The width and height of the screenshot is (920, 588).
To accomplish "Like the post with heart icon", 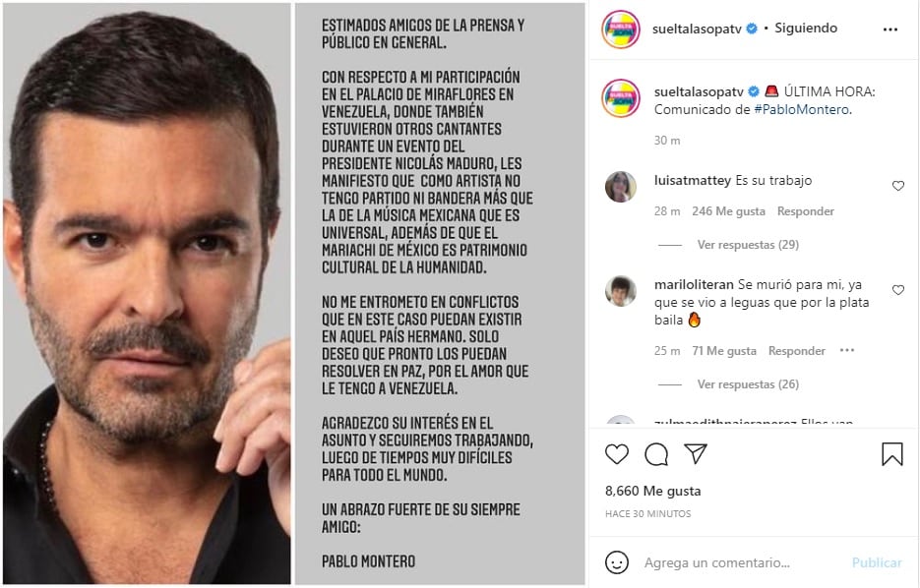I will coord(617,454).
